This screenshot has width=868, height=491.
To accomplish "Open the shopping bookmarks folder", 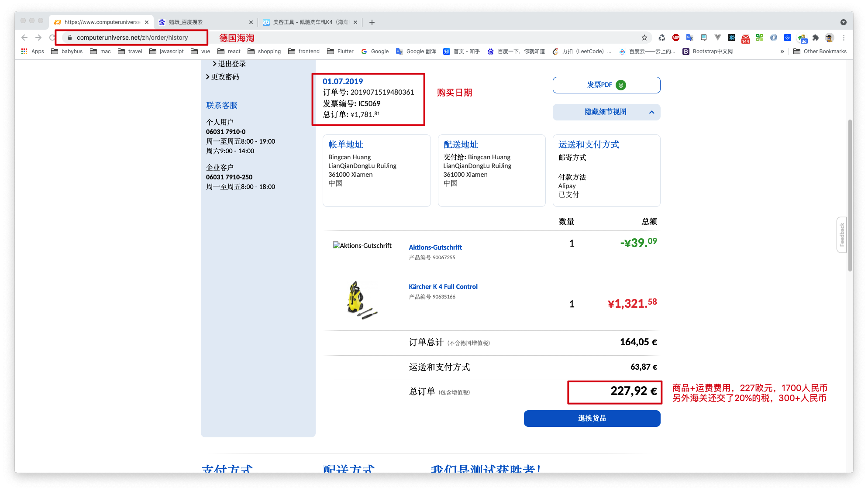I will [264, 52].
